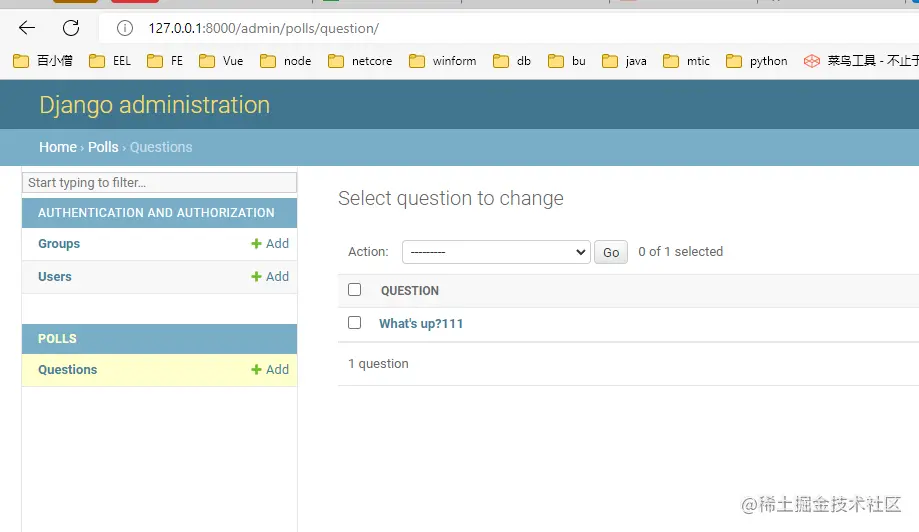Viewport: 919px width, 532px height.
Task: Reload the page with the refresh icon
Action: [x=71, y=28]
